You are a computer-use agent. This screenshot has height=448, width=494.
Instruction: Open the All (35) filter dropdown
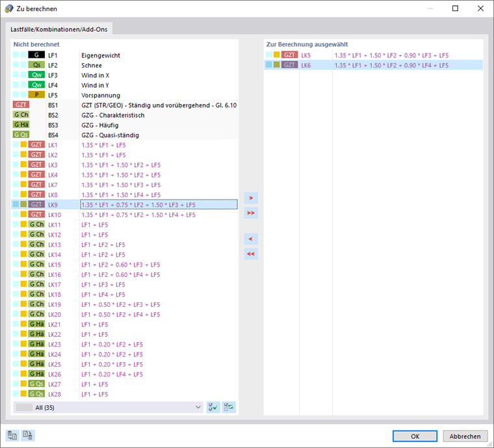coord(109,407)
